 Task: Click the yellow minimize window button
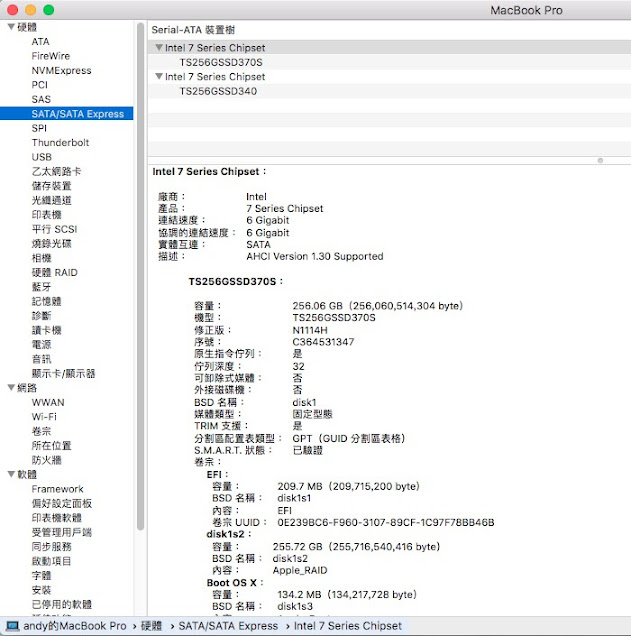click(x=31, y=10)
